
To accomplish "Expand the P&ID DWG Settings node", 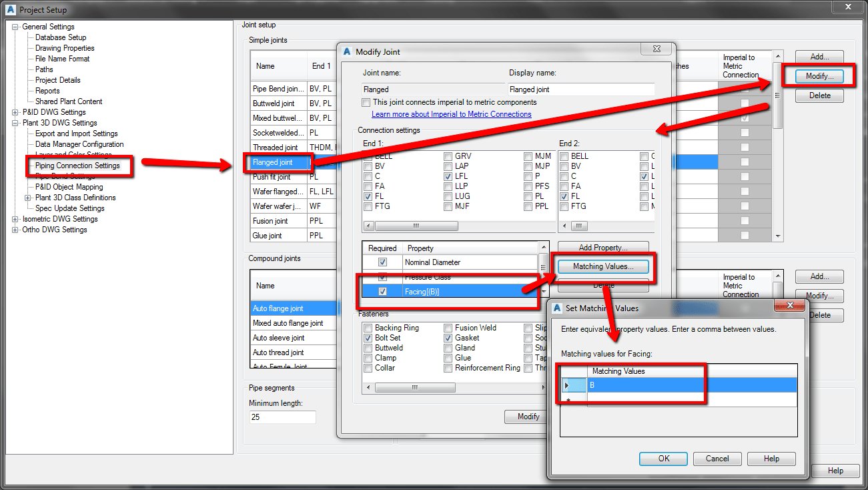I will (x=15, y=112).
